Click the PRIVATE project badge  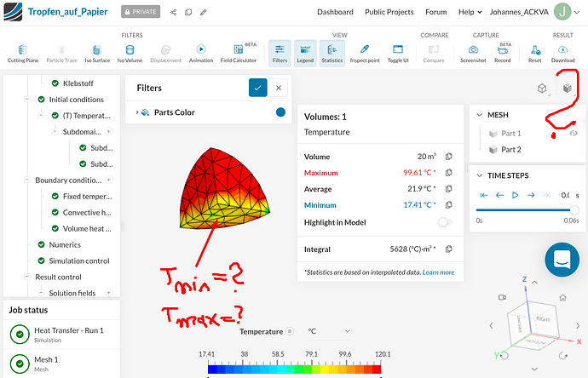coord(141,12)
